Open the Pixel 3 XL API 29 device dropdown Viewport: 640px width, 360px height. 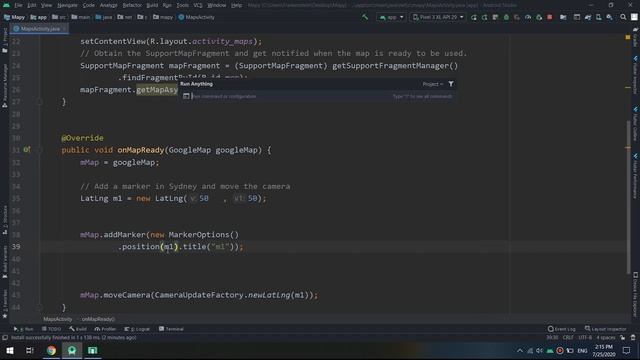438,17
